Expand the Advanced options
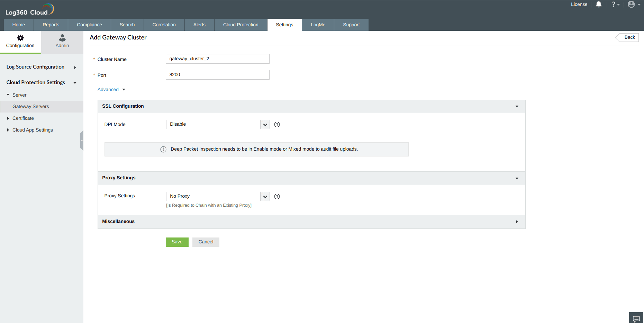The width and height of the screenshot is (644, 323). pos(111,89)
